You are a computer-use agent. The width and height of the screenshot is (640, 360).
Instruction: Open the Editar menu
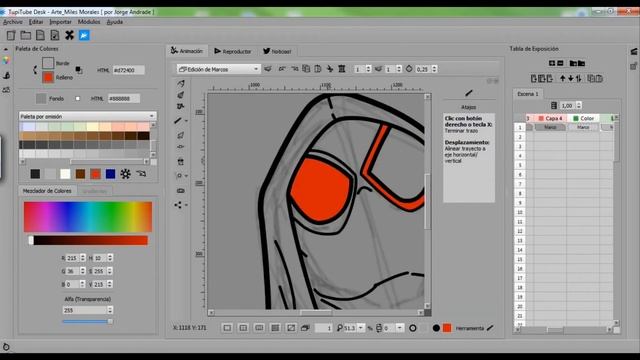pos(36,22)
